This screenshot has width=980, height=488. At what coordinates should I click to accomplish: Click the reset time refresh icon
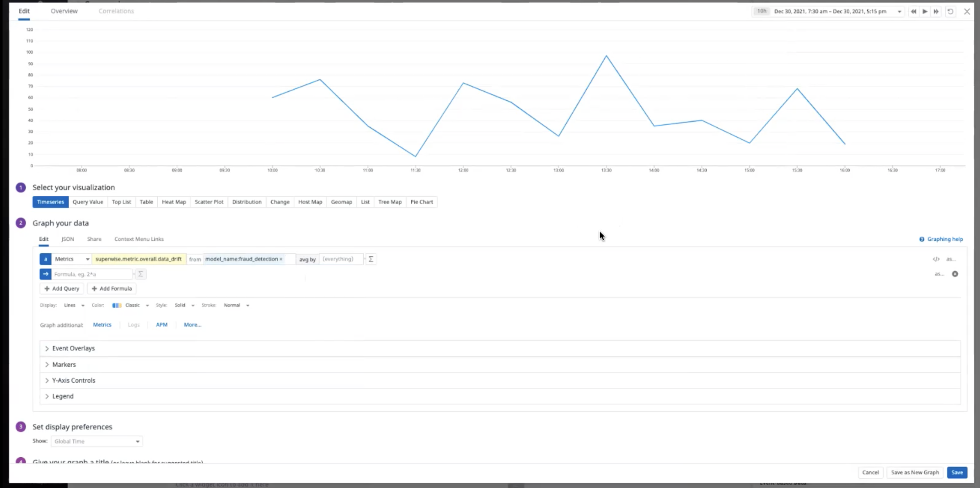pyautogui.click(x=951, y=11)
